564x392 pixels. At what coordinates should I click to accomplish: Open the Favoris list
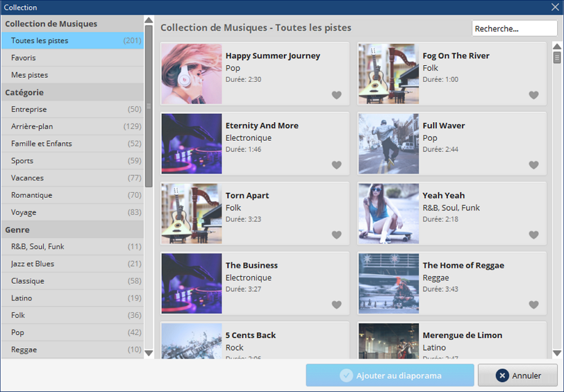coord(72,58)
